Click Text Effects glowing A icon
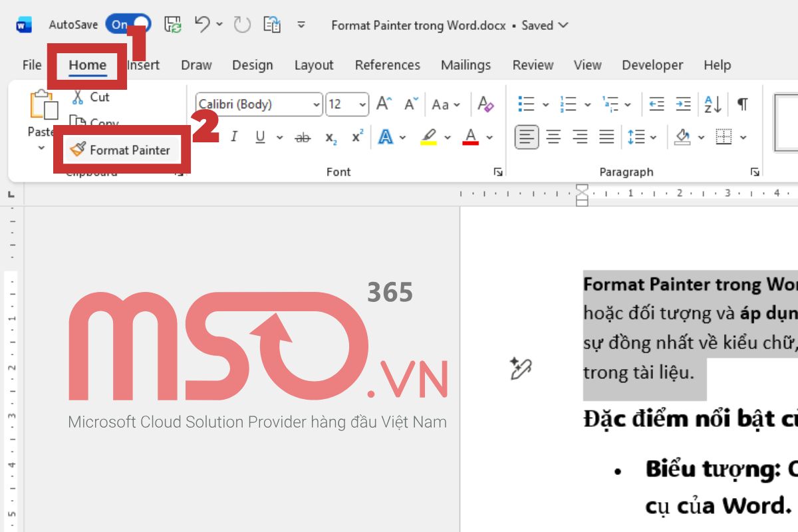Screen dimensions: 798x532 385,137
